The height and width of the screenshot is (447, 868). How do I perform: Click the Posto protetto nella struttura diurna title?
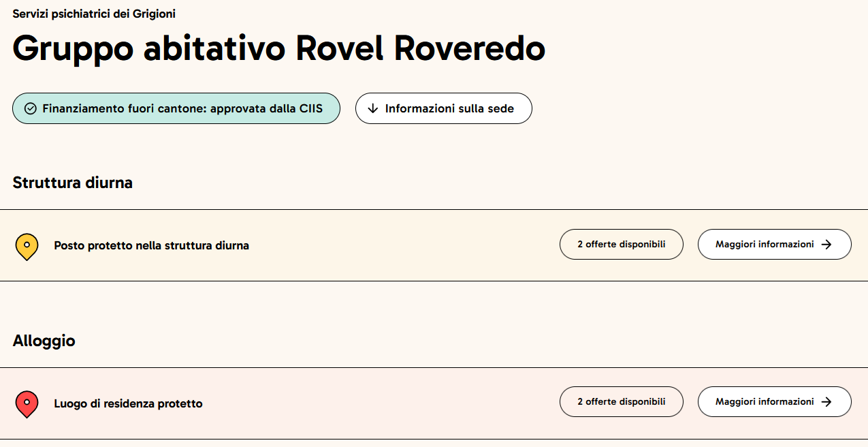[151, 245]
